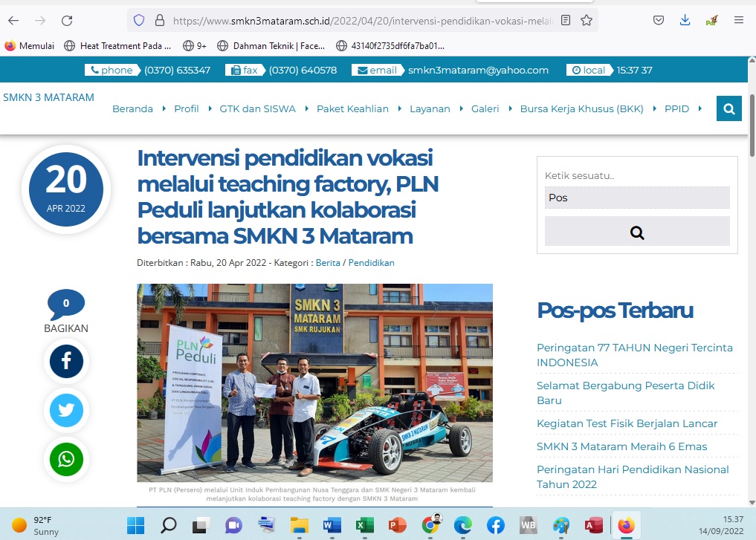Click the blue search icon in navbar
The image size is (756, 540).
coord(728,108)
